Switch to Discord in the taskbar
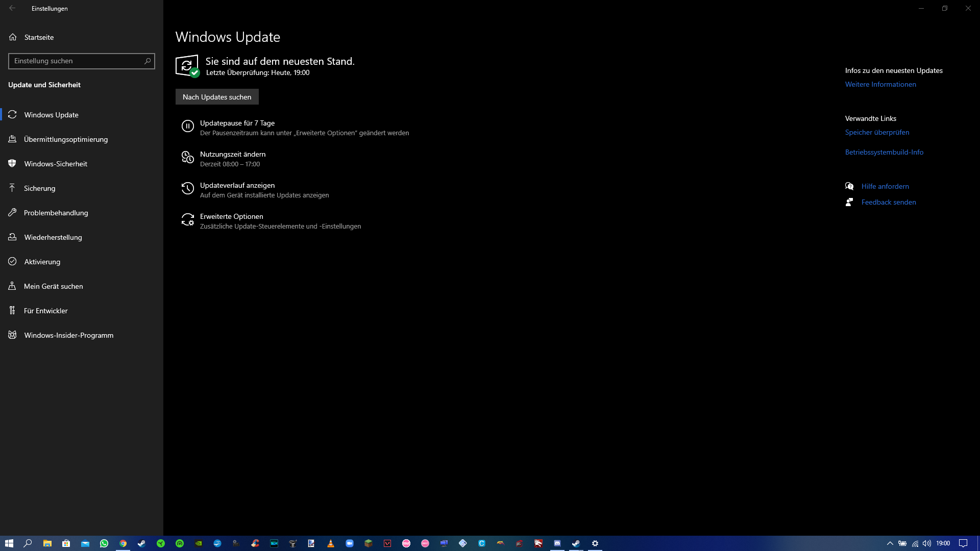Viewport: 980px width, 551px height. tap(557, 543)
